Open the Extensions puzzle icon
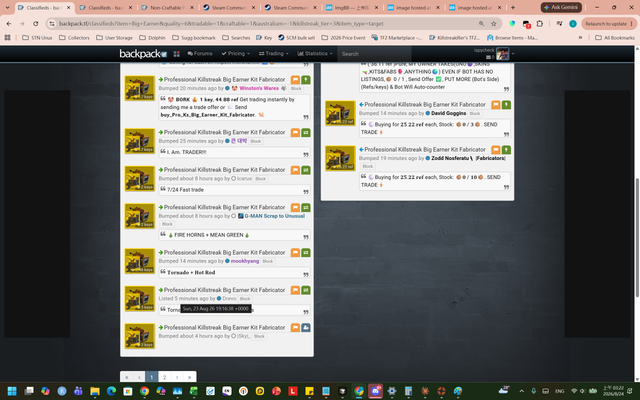The image size is (640, 400). coord(540,24)
